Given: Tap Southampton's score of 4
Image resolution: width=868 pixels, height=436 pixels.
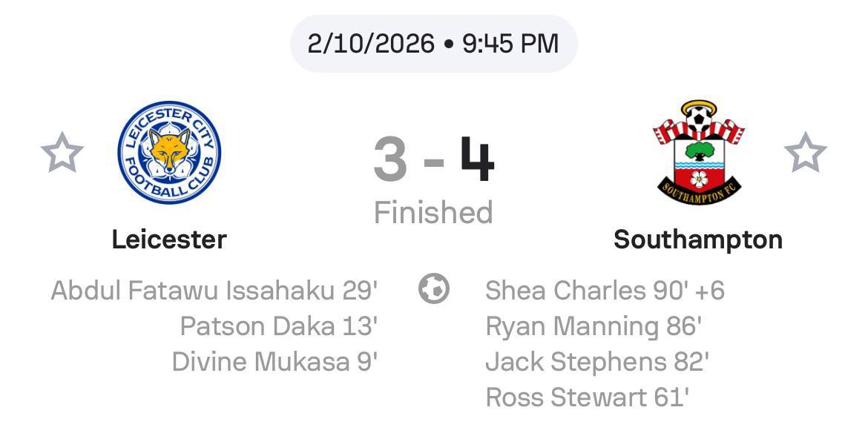Looking at the screenshot, I should 477,159.
